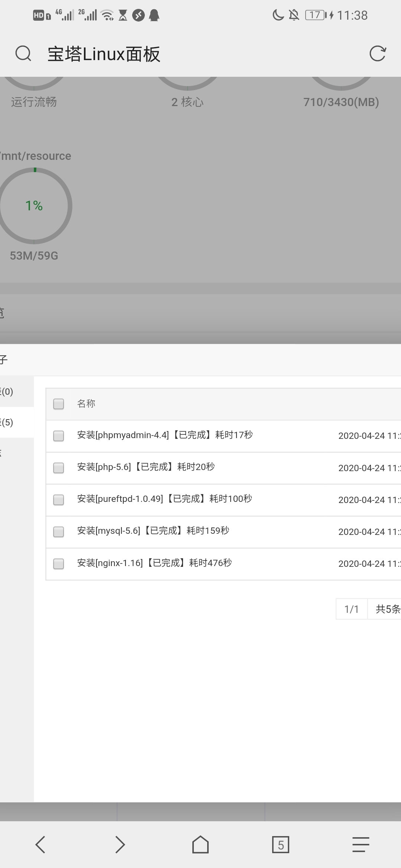Check the mysql-5.6 install row checkbox

[59, 532]
